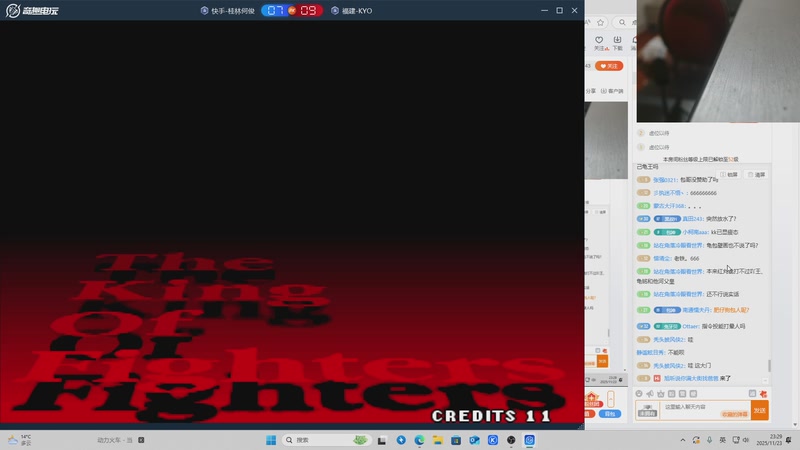Click the username in the 666666666 chat message
800x450 pixels.
tap(668, 193)
